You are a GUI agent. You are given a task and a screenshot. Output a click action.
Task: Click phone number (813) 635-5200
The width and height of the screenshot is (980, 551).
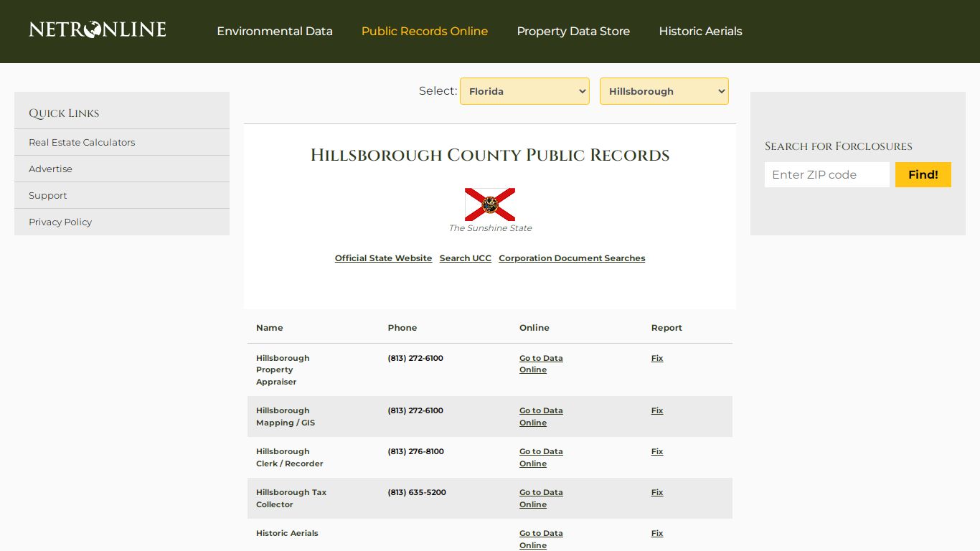point(417,492)
